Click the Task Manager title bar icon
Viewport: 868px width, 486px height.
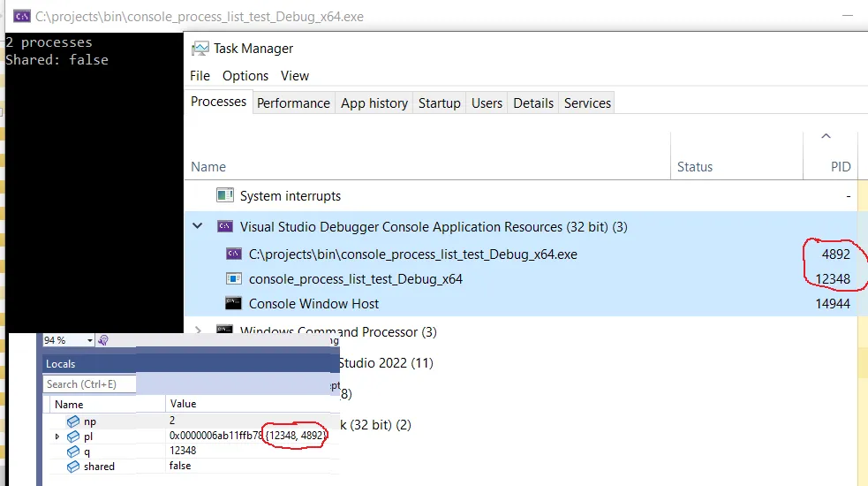(x=200, y=49)
